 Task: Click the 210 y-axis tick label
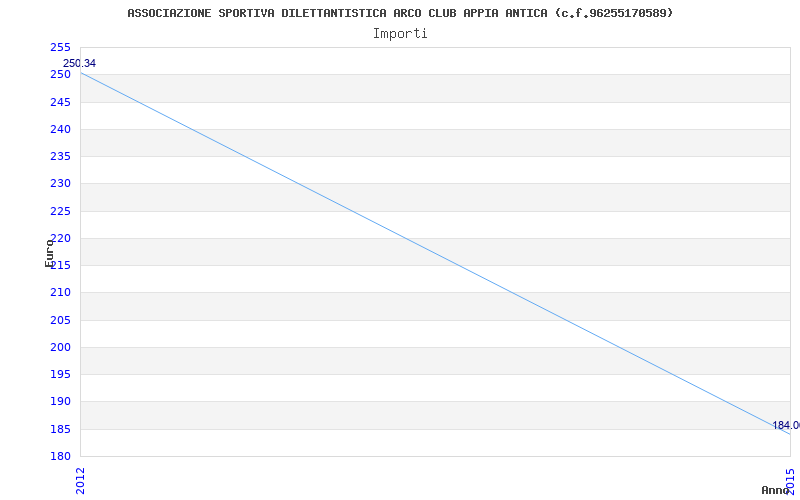click(x=60, y=292)
